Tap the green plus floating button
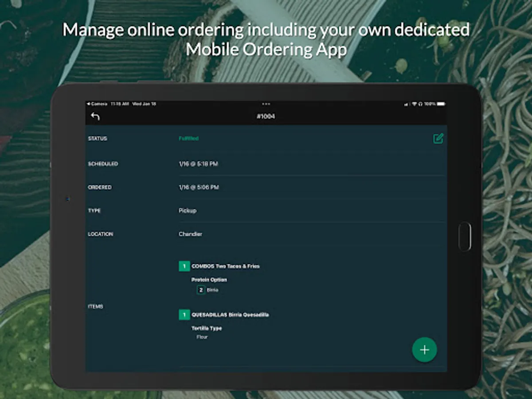This screenshot has height=399, width=532. 424,350
